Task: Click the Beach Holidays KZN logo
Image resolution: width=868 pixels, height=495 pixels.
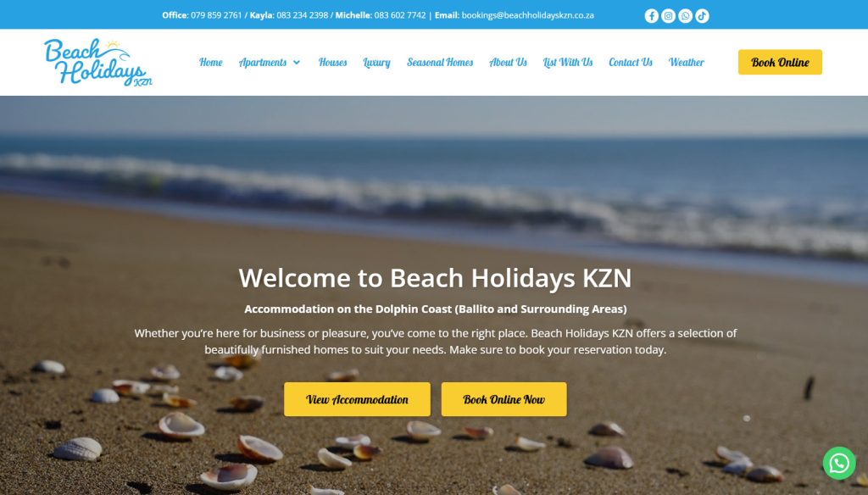Action: [x=98, y=63]
